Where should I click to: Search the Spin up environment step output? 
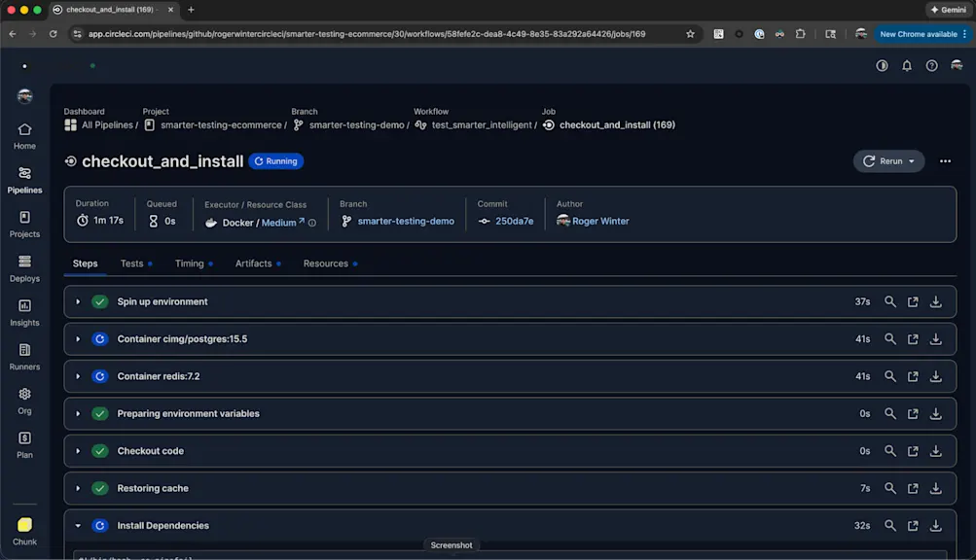(890, 301)
